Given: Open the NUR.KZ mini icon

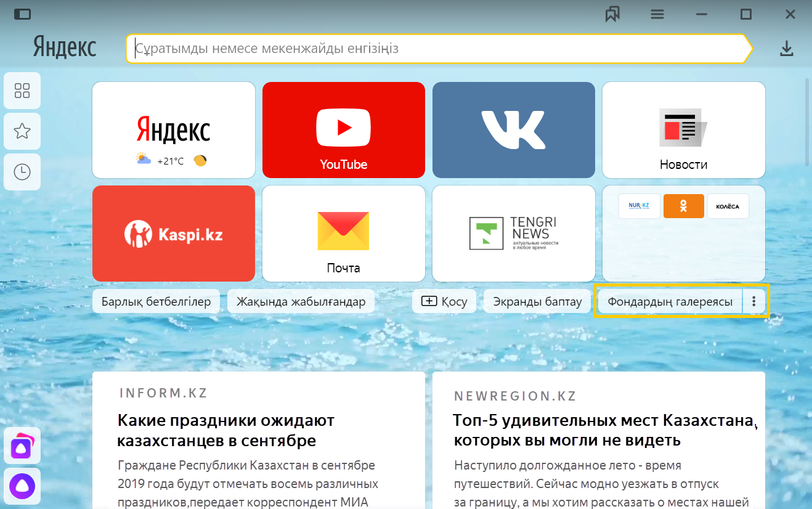Looking at the screenshot, I should [x=639, y=206].
